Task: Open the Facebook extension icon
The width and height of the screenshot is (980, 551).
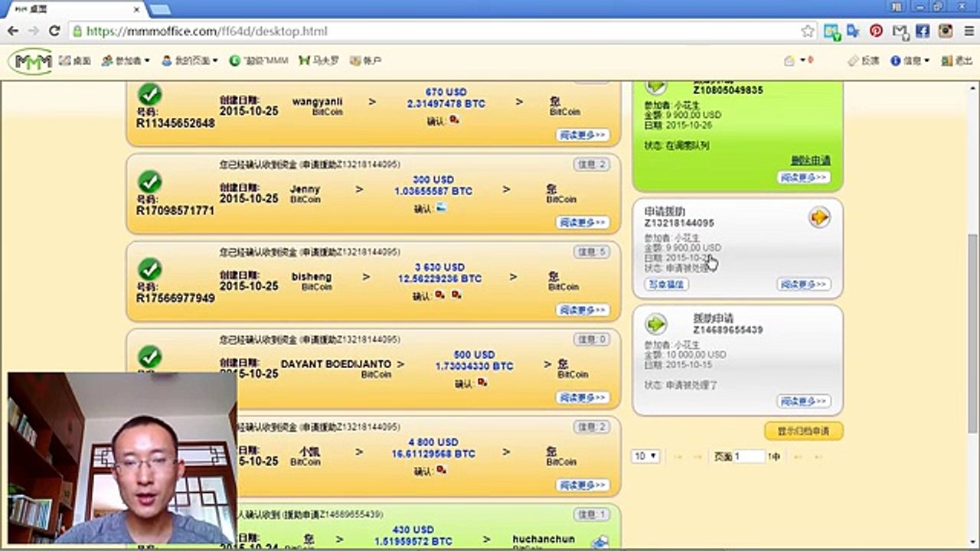Action: point(923,31)
